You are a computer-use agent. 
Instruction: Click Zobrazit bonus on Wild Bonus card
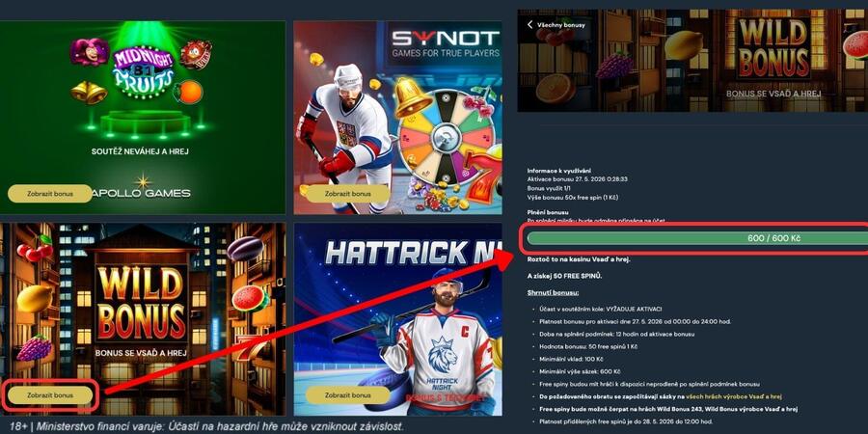click(x=50, y=395)
